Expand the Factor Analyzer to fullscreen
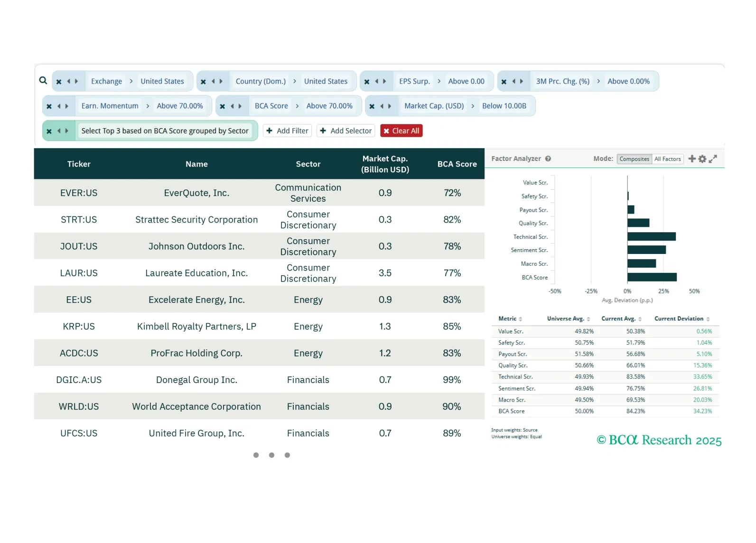This screenshot has width=756, height=543. coord(713,159)
